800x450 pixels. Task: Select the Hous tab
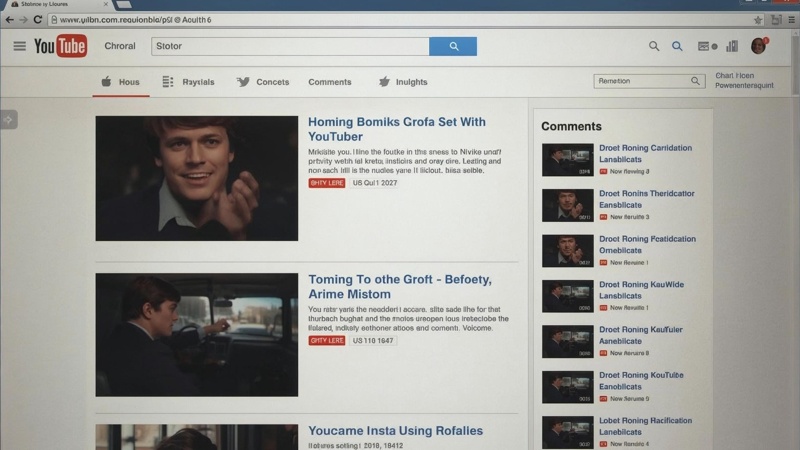coord(120,82)
